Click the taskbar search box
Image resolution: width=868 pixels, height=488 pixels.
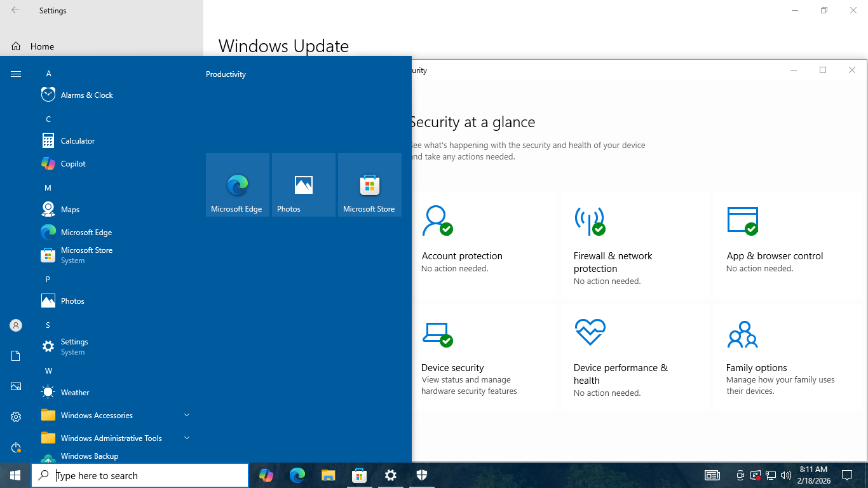[x=140, y=475]
